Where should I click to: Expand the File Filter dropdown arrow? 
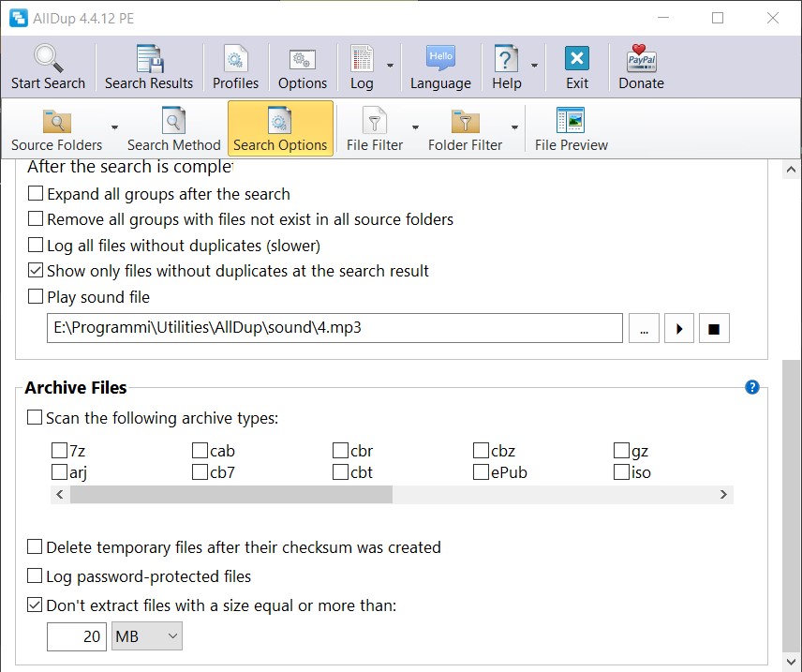(x=415, y=127)
